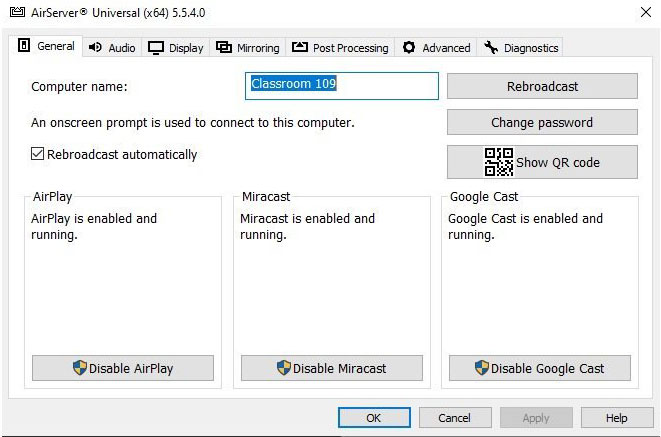Select the General tab
The height and width of the screenshot is (437, 661).
pos(46,46)
